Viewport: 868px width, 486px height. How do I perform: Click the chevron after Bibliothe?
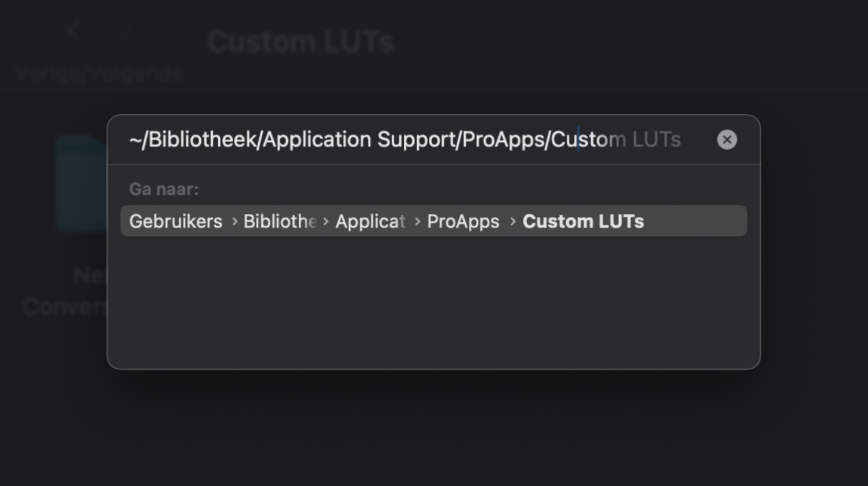pyautogui.click(x=325, y=222)
